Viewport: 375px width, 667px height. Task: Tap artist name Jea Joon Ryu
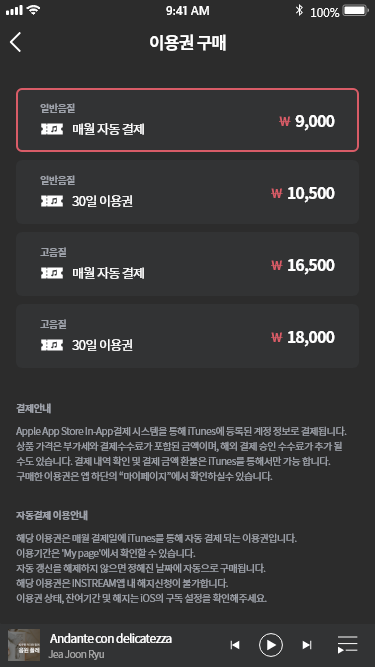pyautogui.click(x=76, y=654)
